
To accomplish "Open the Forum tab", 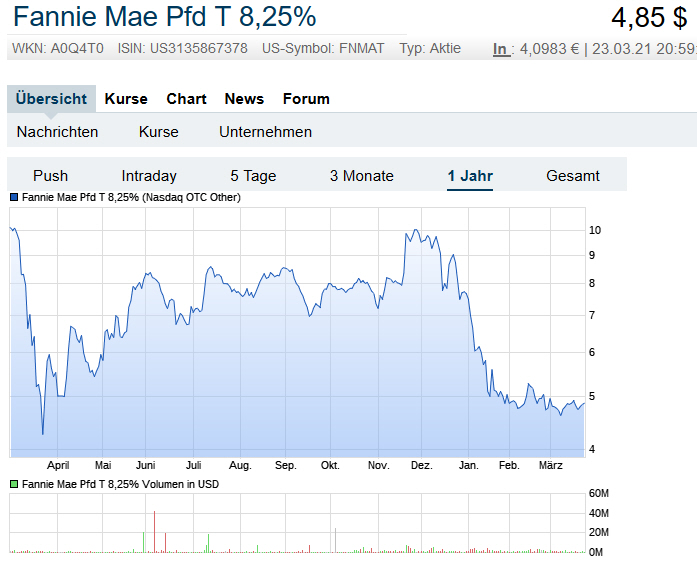I will click(x=306, y=99).
